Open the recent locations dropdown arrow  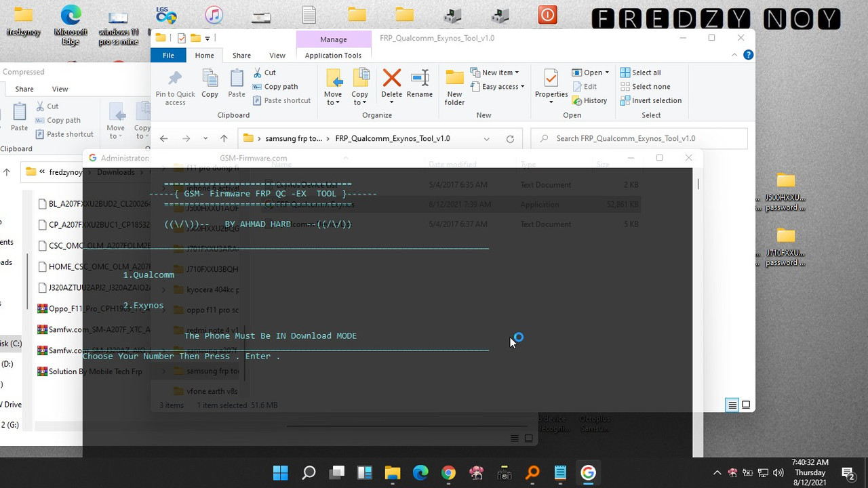(205, 138)
